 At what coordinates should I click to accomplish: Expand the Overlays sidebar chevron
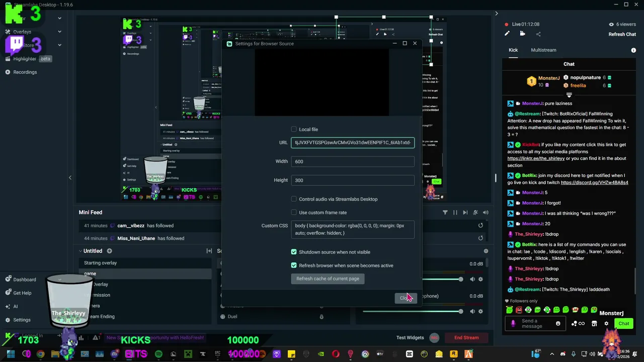59,32
